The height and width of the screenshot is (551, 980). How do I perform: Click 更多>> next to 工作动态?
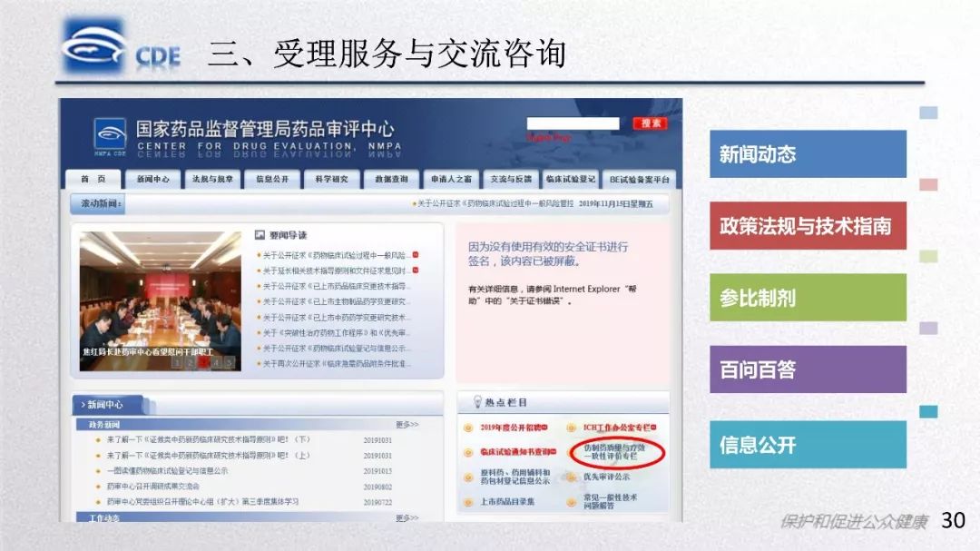click(407, 517)
